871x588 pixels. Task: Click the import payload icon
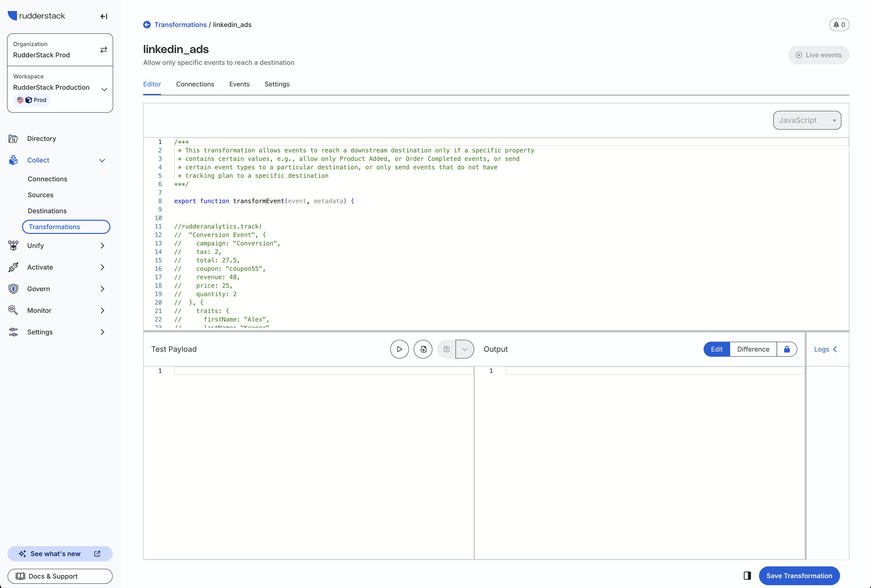pos(423,349)
